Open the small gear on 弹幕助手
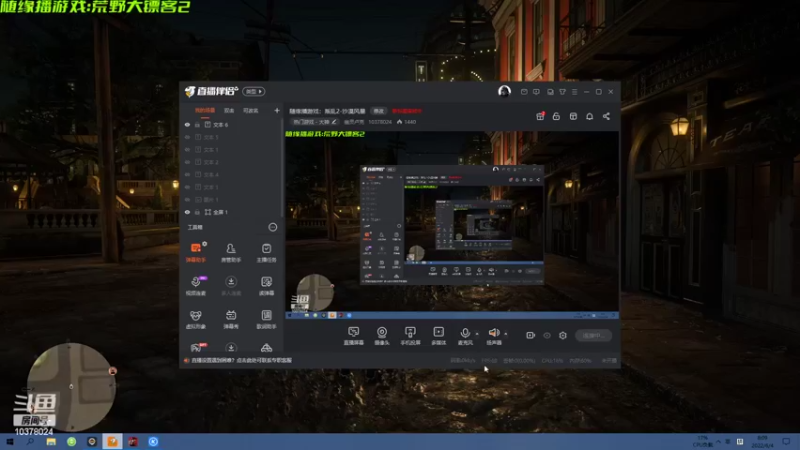800x450 pixels. tap(205, 244)
